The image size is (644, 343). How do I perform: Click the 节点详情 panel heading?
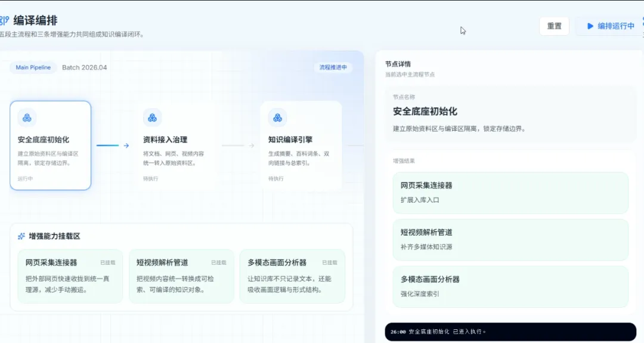[398, 64]
